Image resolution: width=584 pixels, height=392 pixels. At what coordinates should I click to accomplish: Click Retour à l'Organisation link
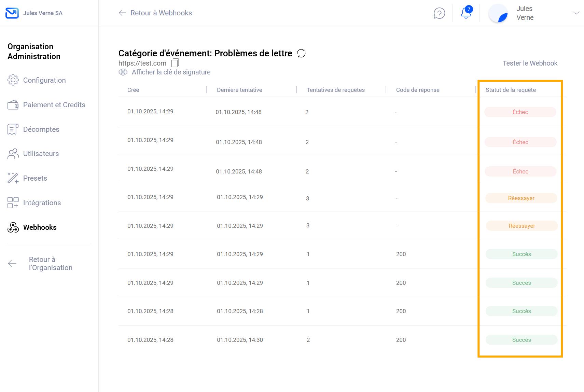point(50,264)
